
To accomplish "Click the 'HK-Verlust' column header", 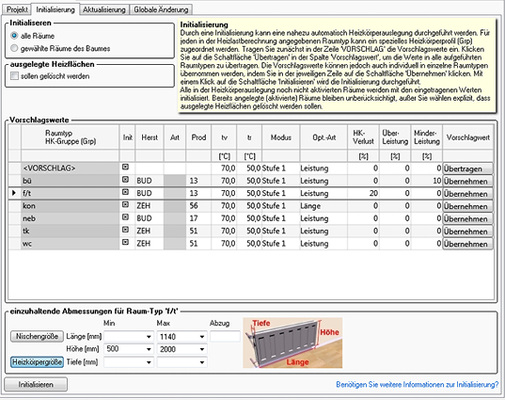I will (x=363, y=137).
